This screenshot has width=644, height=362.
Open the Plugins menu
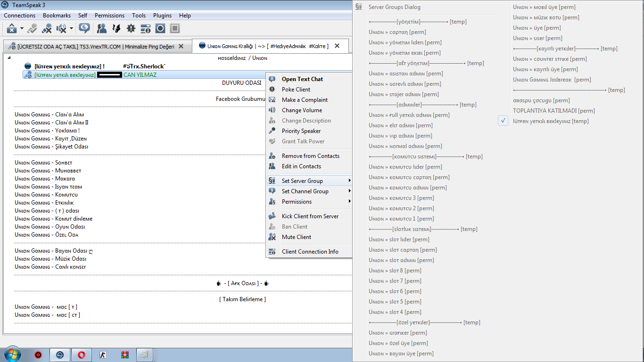pos(162,16)
